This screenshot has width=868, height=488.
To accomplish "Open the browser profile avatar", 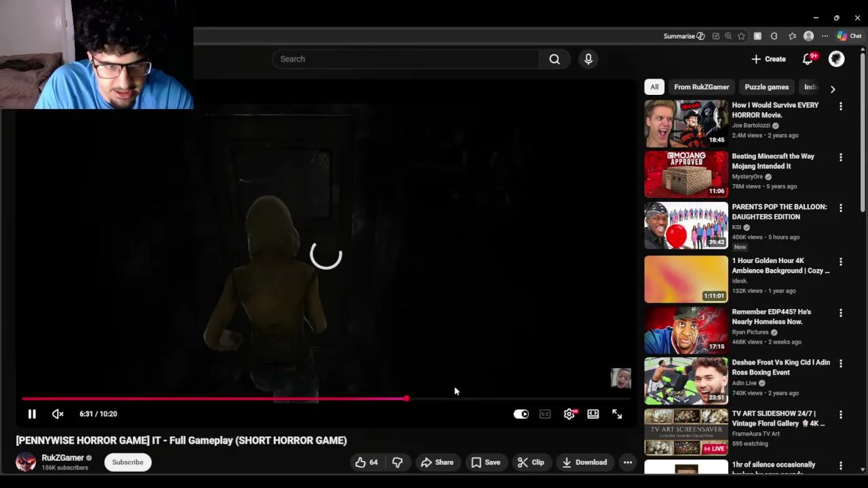I will tap(808, 37).
